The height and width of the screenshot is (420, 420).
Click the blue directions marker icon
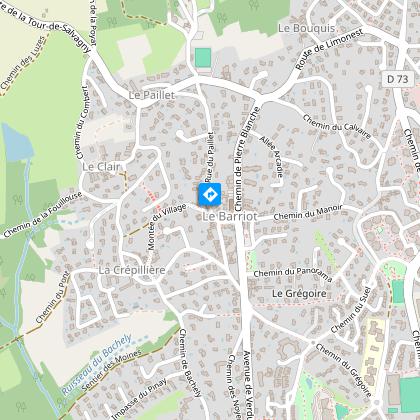click(x=210, y=194)
